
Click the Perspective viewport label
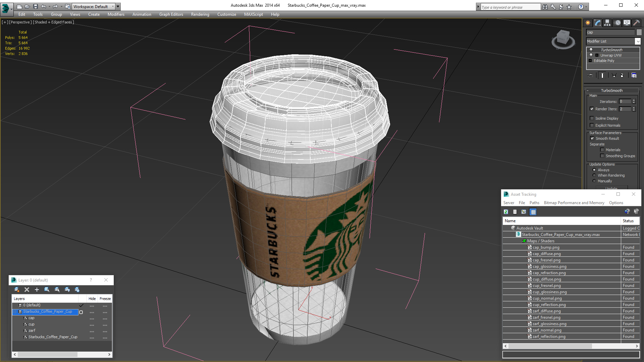tap(20, 22)
